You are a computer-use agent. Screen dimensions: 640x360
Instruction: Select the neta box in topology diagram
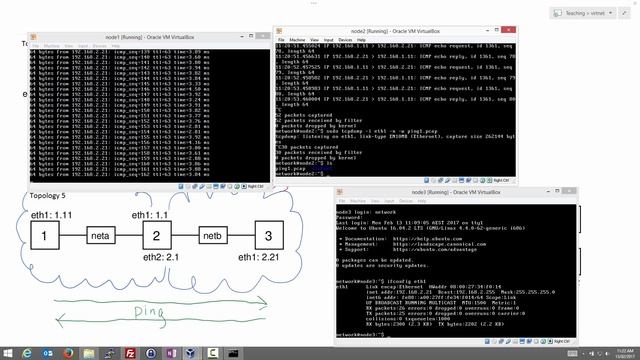click(x=101, y=236)
